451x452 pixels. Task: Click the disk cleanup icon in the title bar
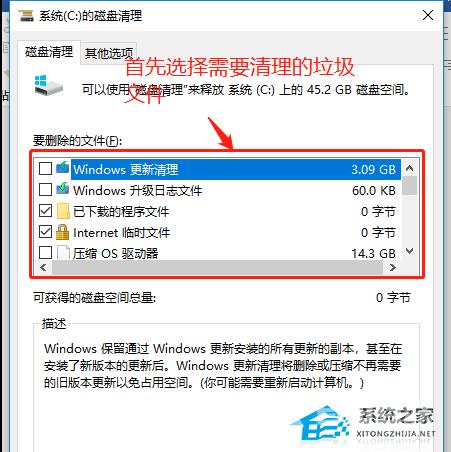(x=26, y=15)
